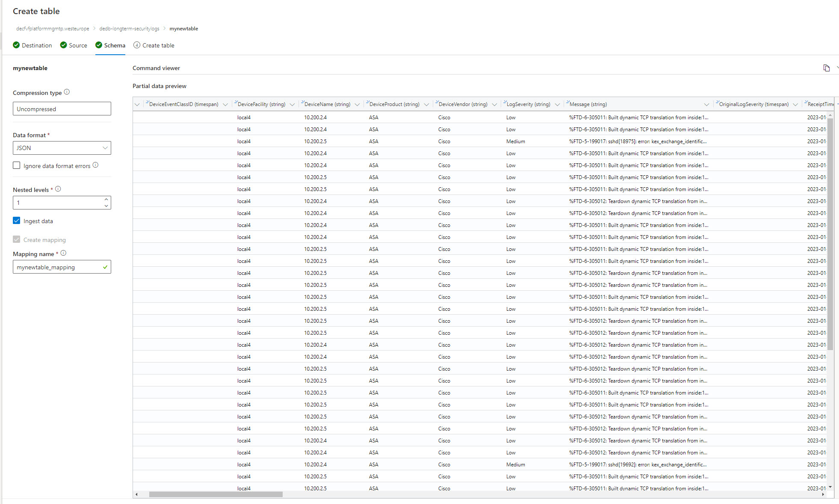
Task: Enable Ignore data format errors
Action: click(16, 165)
